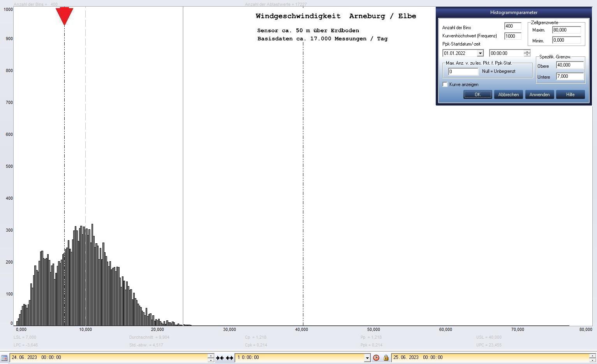Viewport: 597px width, 364px height.
Task: Enable the 'Kurve anzeigen' checkbox
Action: (445, 84)
